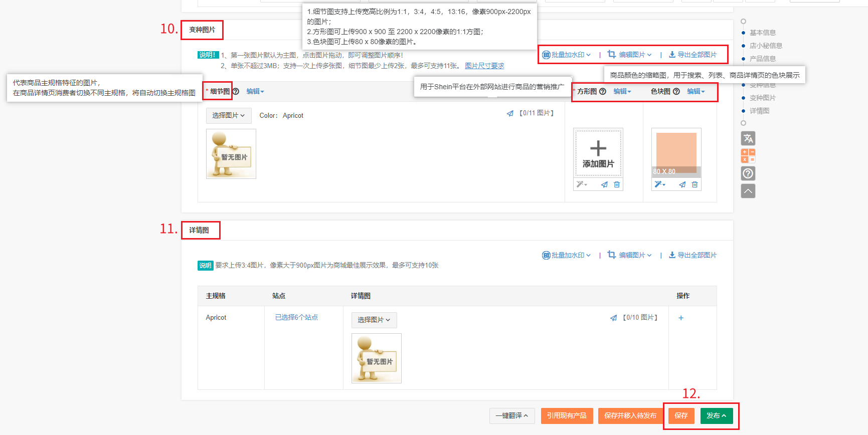The height and width of the screenshot is (435, 868).
Task: Jump to 基本信息 in side navigation
Action: click(762, 33)
